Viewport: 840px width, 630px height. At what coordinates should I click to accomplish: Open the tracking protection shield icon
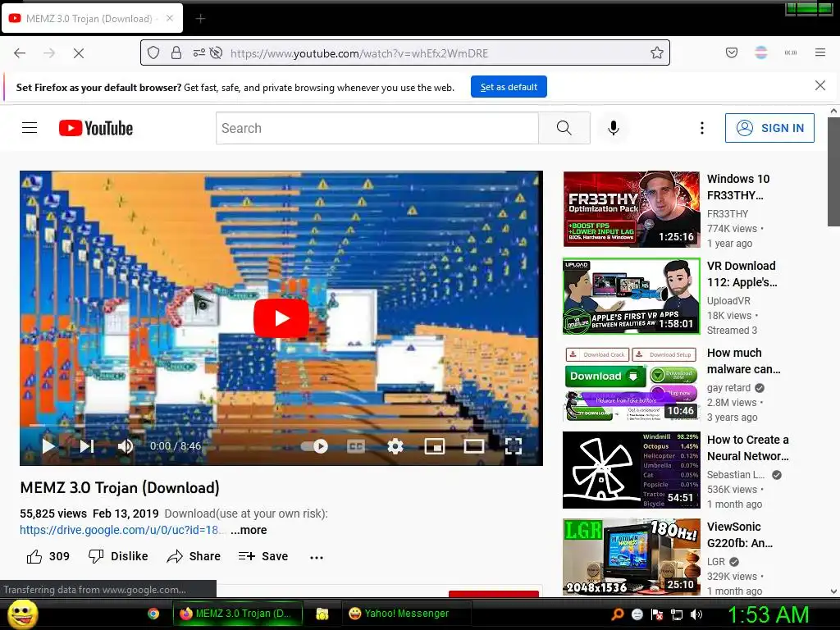click(153, 52)
